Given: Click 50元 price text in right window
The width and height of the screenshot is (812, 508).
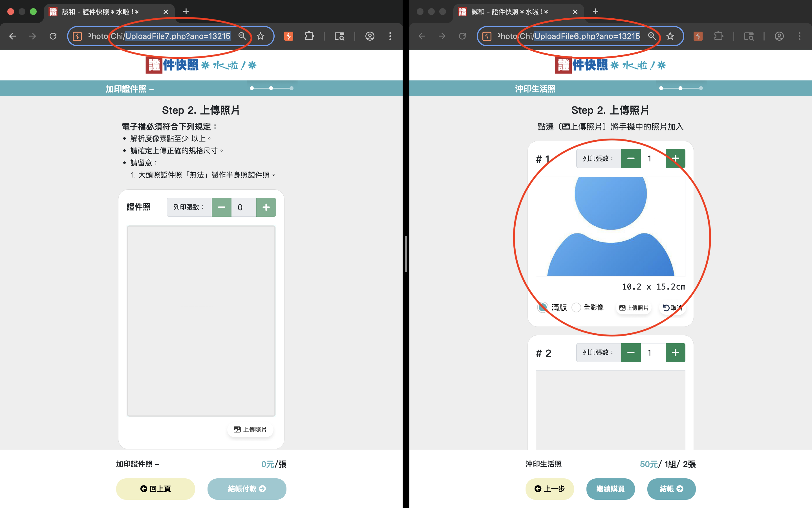Looking at the screenshot, I should [649, 464].
